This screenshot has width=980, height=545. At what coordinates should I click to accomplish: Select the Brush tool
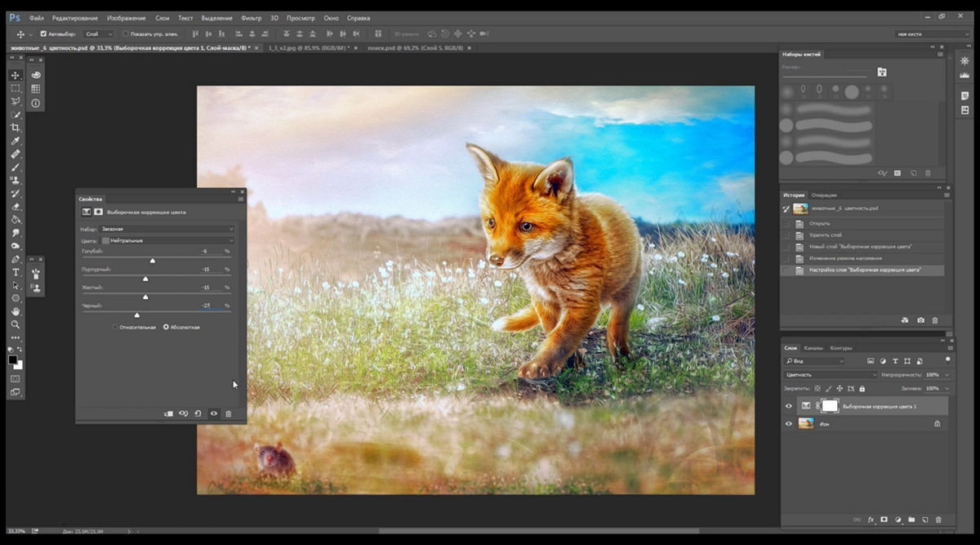pyautogui.click(x=16, y=168)
